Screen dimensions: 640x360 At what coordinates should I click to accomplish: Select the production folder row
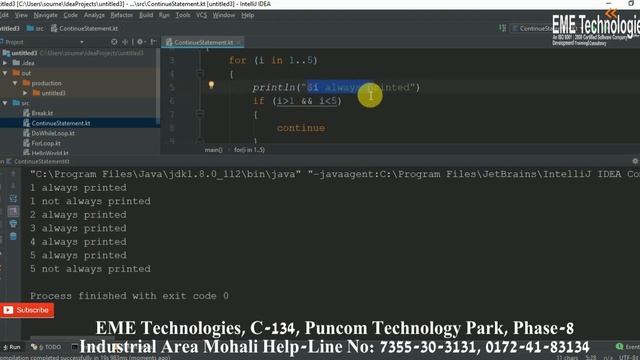pyautogui.click(x=78, y=83)
